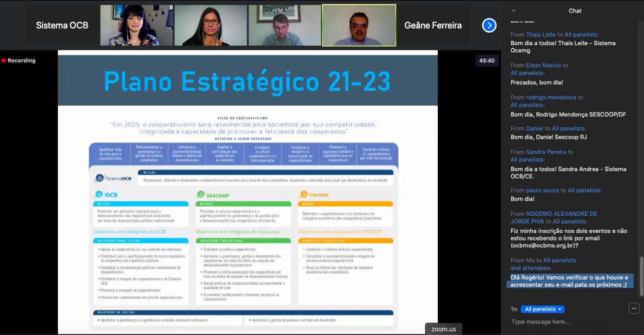Show next participants with the blue arrow
Image resolution: width=644 pixels, height=335 pixels.
pos(489,25)
